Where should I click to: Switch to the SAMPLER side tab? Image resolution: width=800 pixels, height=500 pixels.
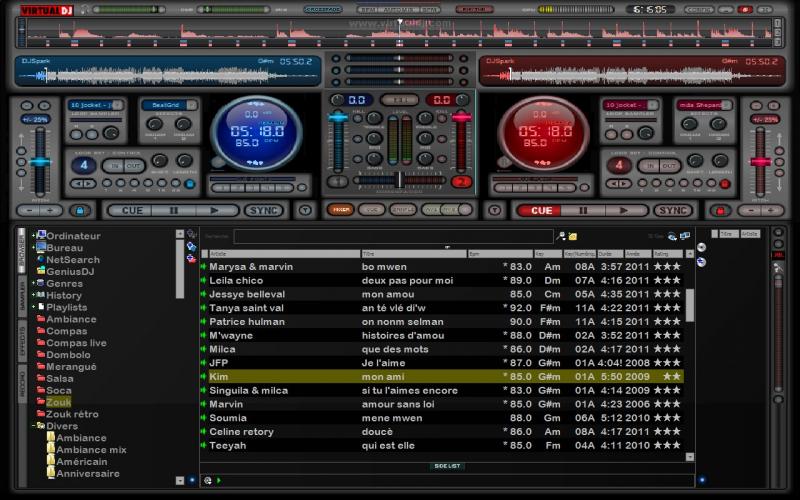22,296
